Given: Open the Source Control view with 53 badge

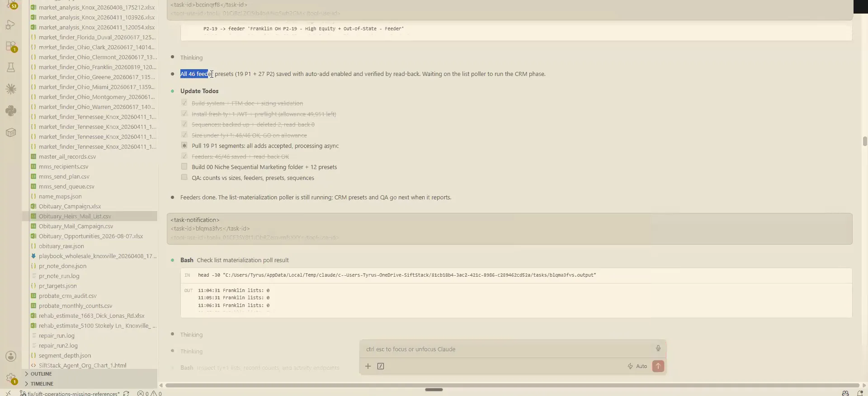Looking at the screenshot, I should point(11,5).
